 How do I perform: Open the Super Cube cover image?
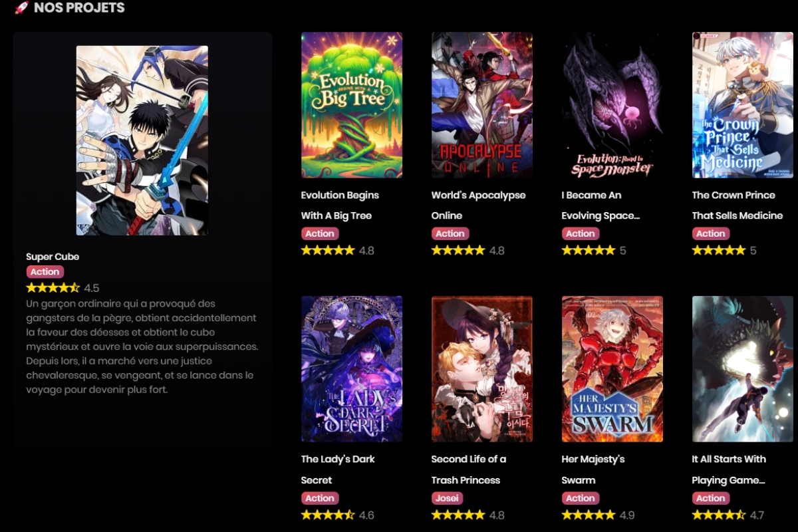tap(142, 140)
